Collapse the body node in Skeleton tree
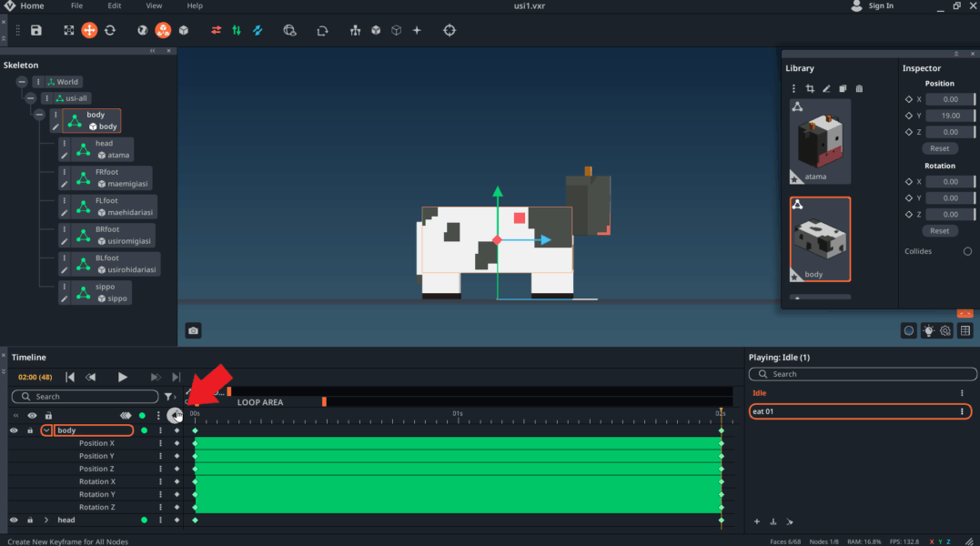Image resolution: width=980 pixels, height=546 pixels. click(x=39, y=115)
